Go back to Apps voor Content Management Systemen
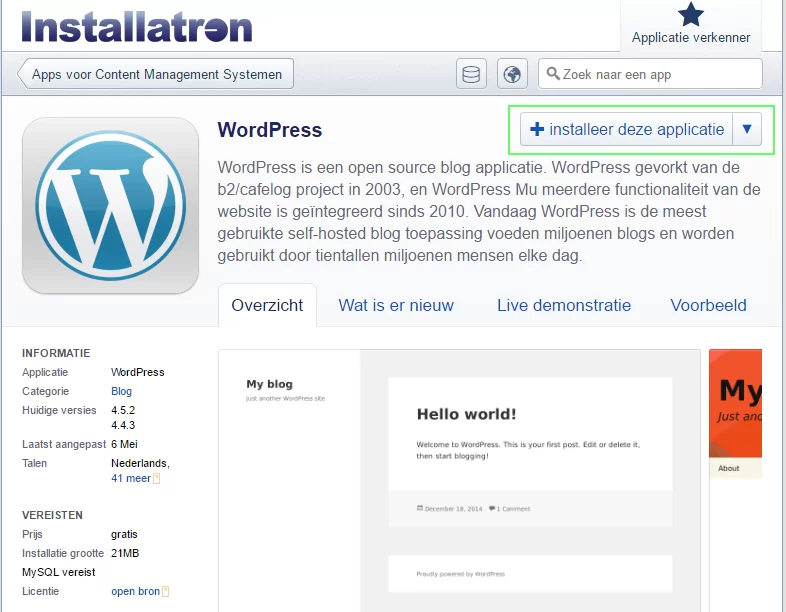The width and height of the screenshot is (786, 612). (156, 74)
